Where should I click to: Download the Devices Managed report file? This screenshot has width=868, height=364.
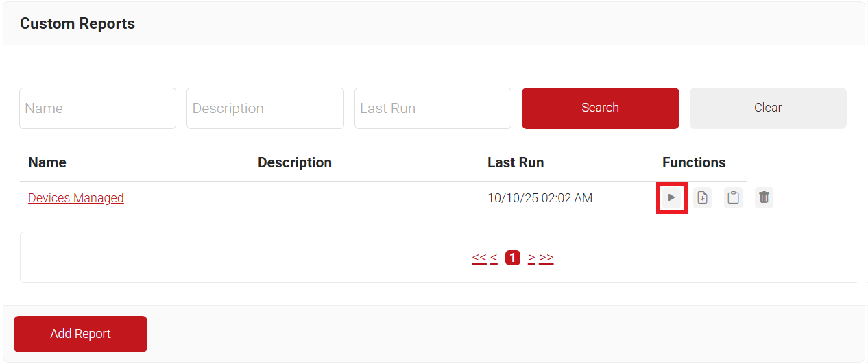[x=702, y=198]
